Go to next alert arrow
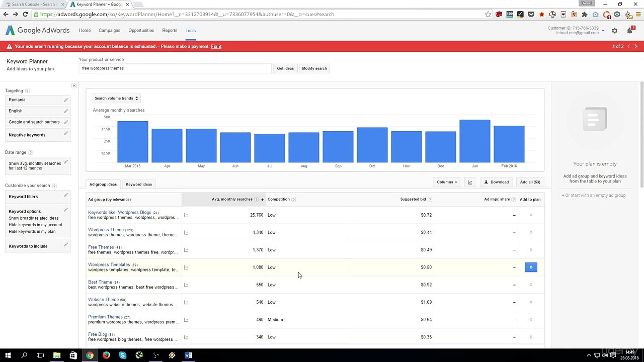Image resolution: width=644 pixels, height=362 pixels. pyautogui.click(x=635, y=46)
